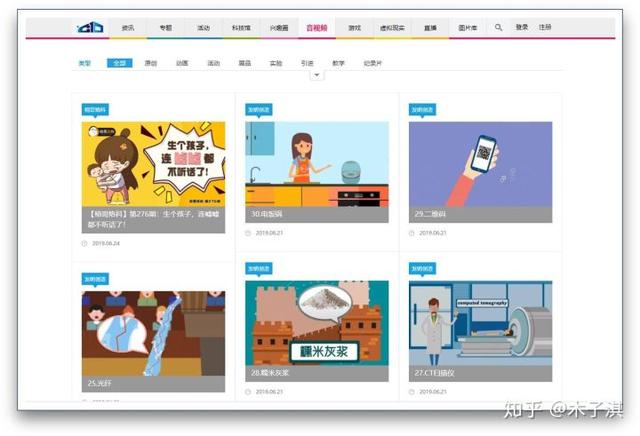The image size is (640, 436).
Task: Open 活动 in the top navigation bar
Action: (203, 28)
